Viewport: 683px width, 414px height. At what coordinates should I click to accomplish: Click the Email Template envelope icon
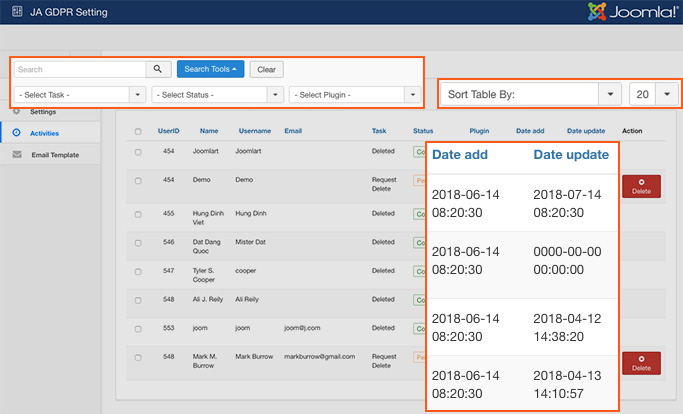pyautogui.click(x=16, y=154)
